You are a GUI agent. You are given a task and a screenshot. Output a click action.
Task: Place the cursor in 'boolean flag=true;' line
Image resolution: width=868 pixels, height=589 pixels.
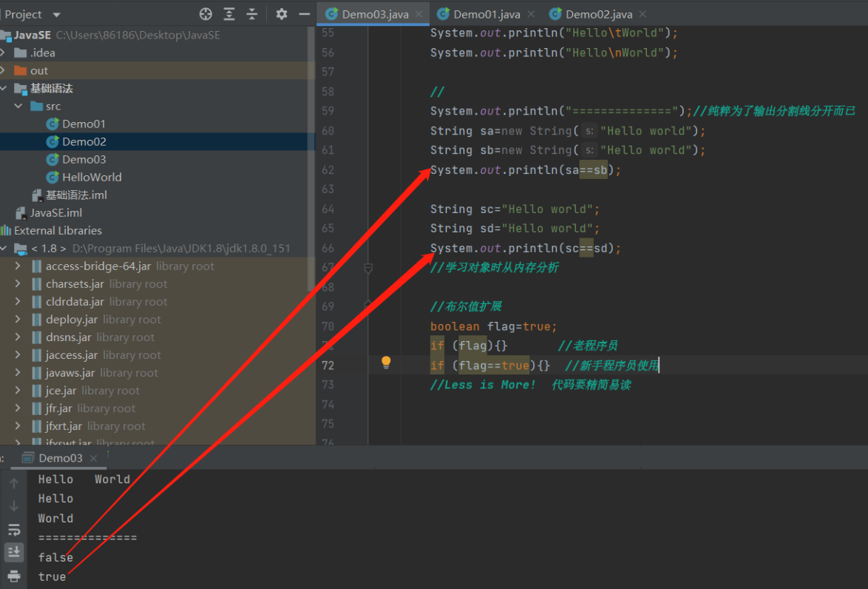coord(493,326)
